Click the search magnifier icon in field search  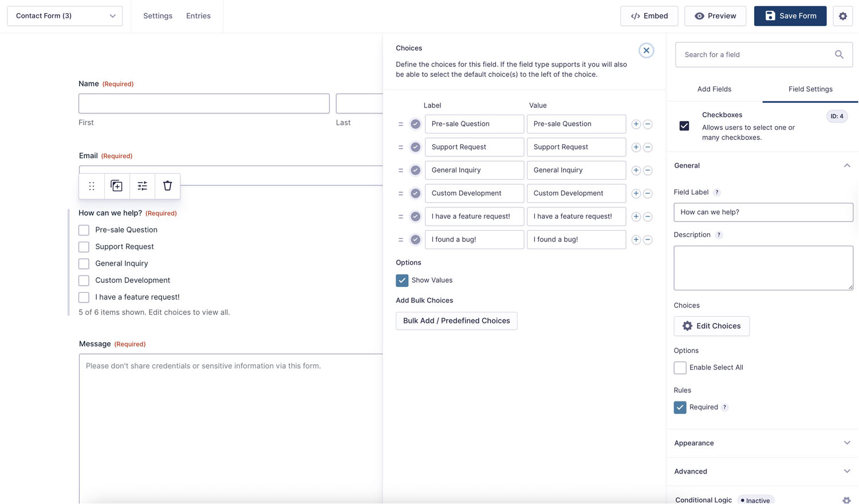coord(839,55)
